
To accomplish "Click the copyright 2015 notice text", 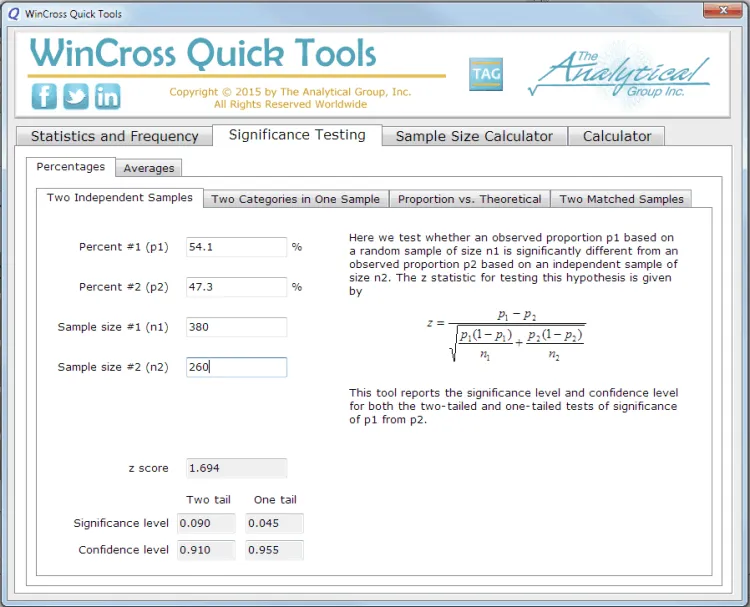I will [x=290, y=98].
